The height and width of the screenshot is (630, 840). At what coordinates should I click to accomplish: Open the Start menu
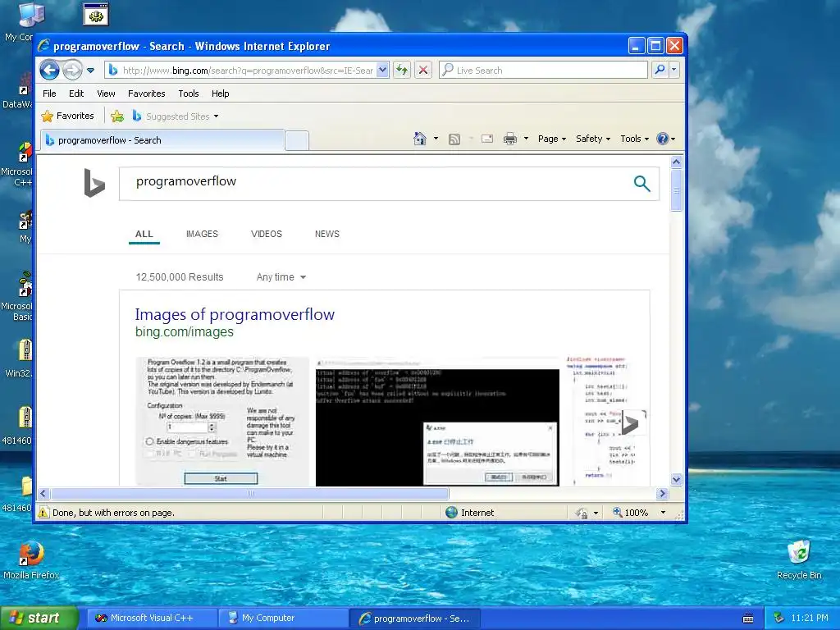tap(39, 618)
